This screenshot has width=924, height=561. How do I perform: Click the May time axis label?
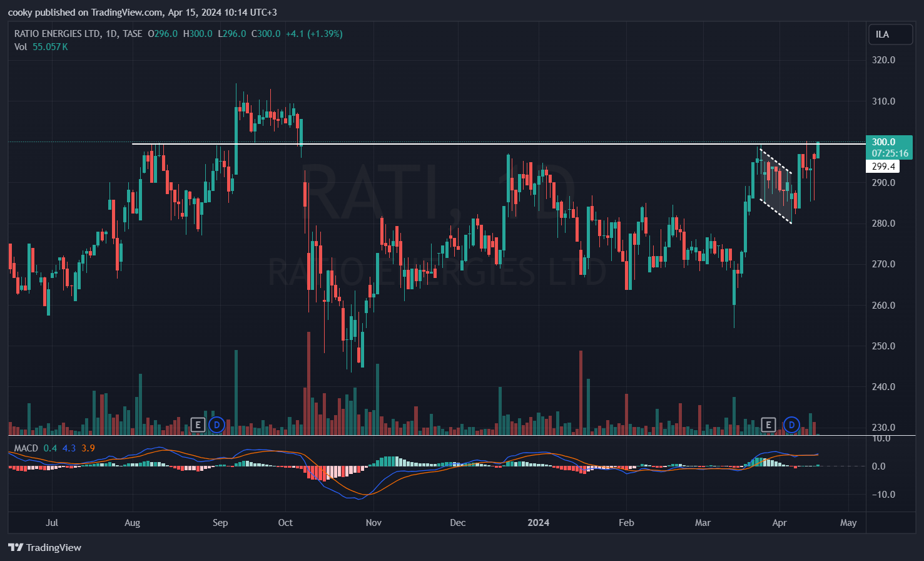pyautogui.click(x=848, y=523)
